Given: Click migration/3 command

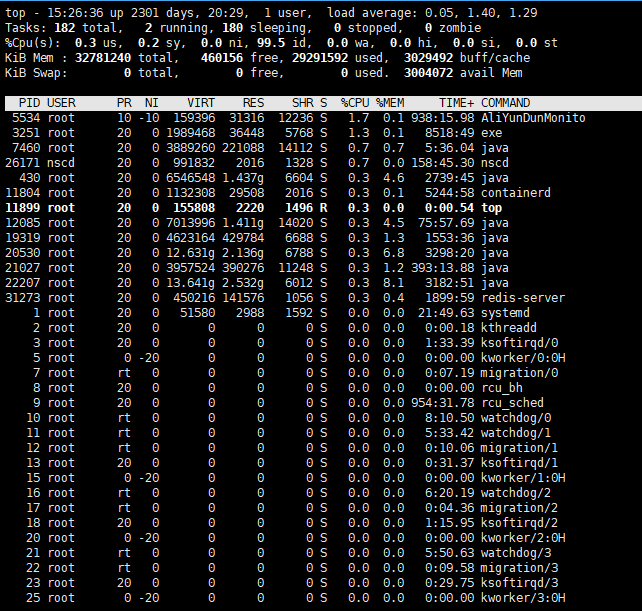Looking at the screenshot, I should coord(519,568).
